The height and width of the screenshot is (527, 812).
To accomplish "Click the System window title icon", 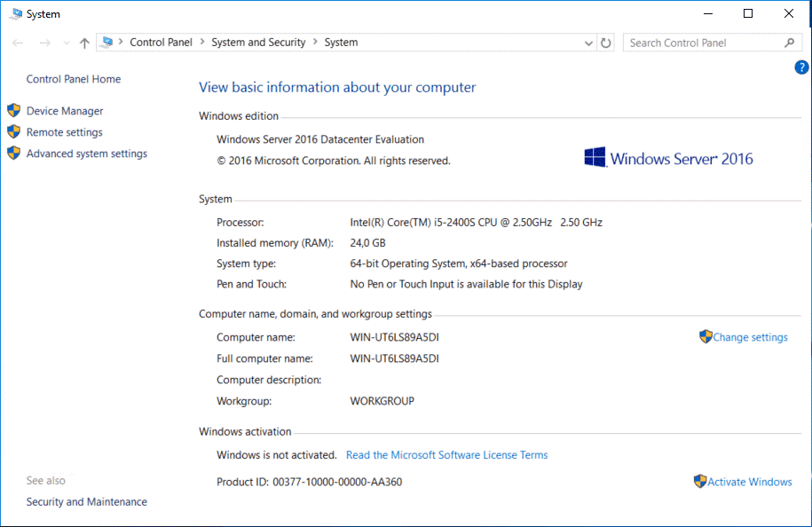I will (16, 14).
